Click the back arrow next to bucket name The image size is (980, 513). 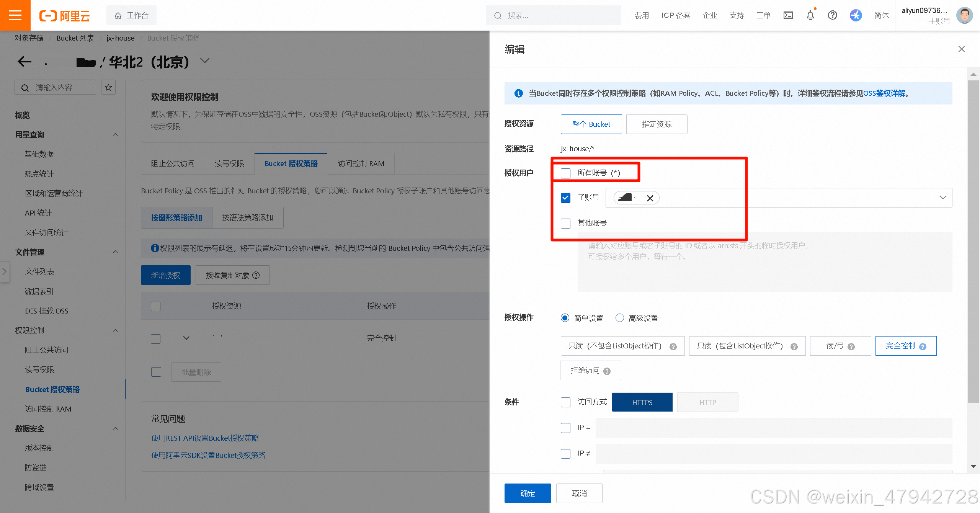pyautogui.click(x=24, y=62)
